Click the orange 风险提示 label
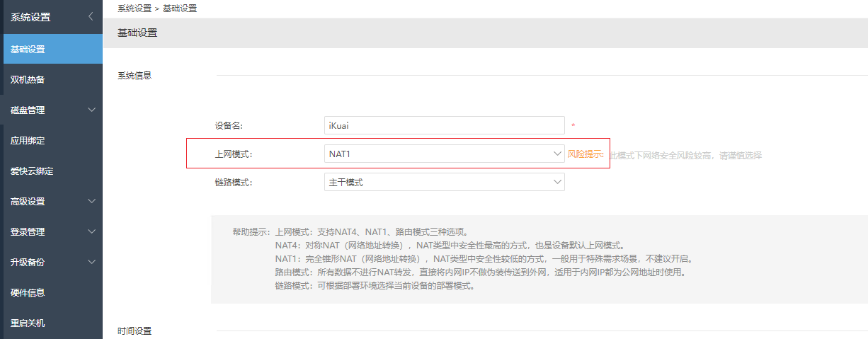868x339 pixels. click(x=586, y=154)
